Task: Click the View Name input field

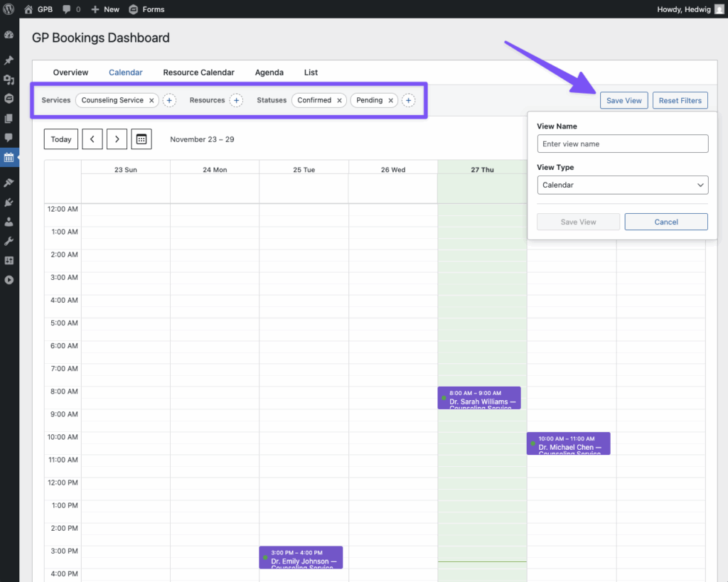Action: point(622,144)
